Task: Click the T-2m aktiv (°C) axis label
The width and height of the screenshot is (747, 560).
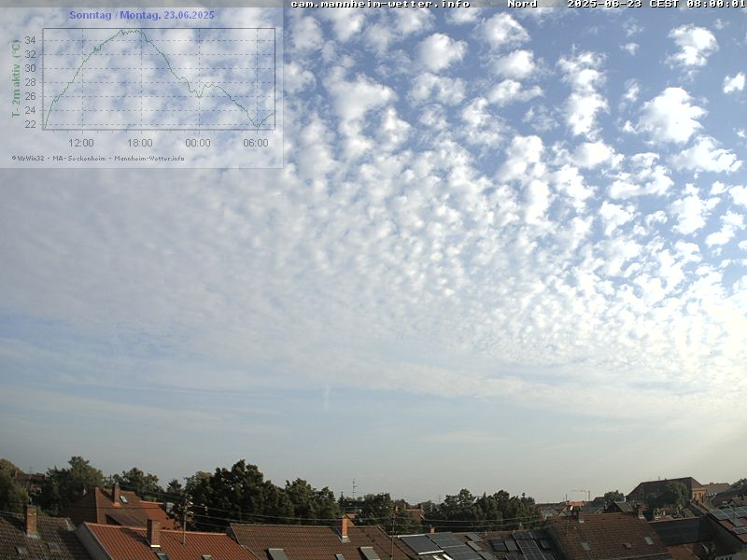Action: point(15,78)
